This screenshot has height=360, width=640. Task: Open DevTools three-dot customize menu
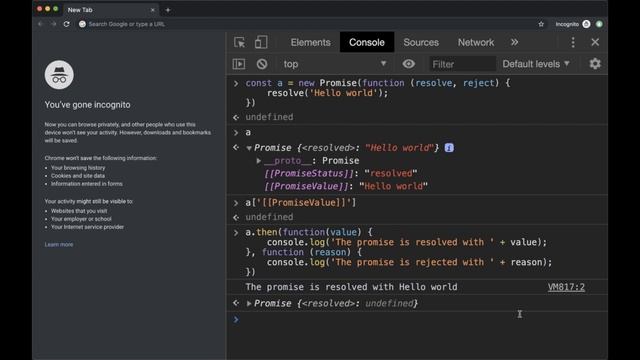click(x=573, y=42)
